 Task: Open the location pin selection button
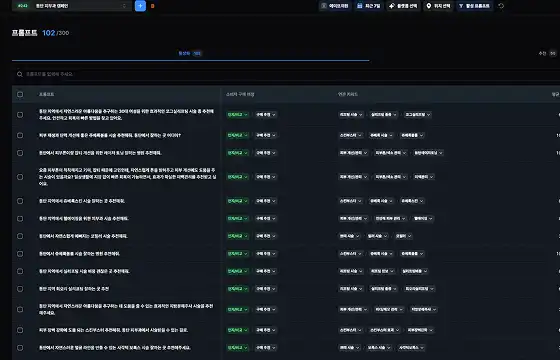[438, 6]
